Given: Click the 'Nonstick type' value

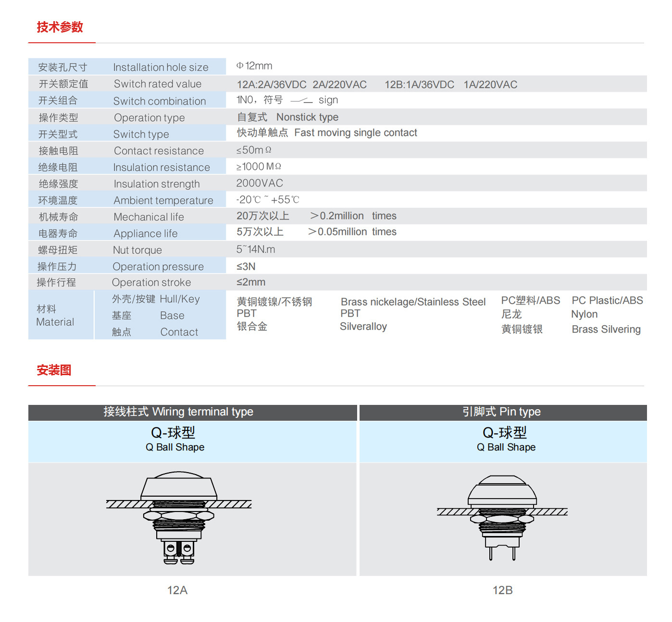Looking at the screenshot, I should [x=307, y=117].
